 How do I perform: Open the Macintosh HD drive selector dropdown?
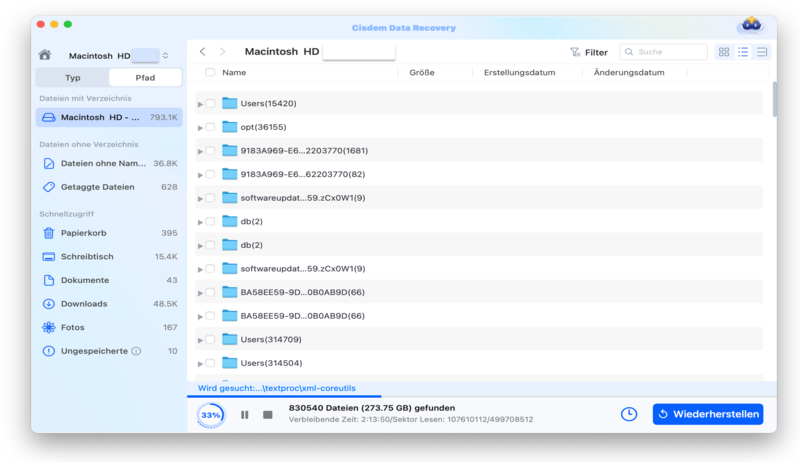(165, 56)
